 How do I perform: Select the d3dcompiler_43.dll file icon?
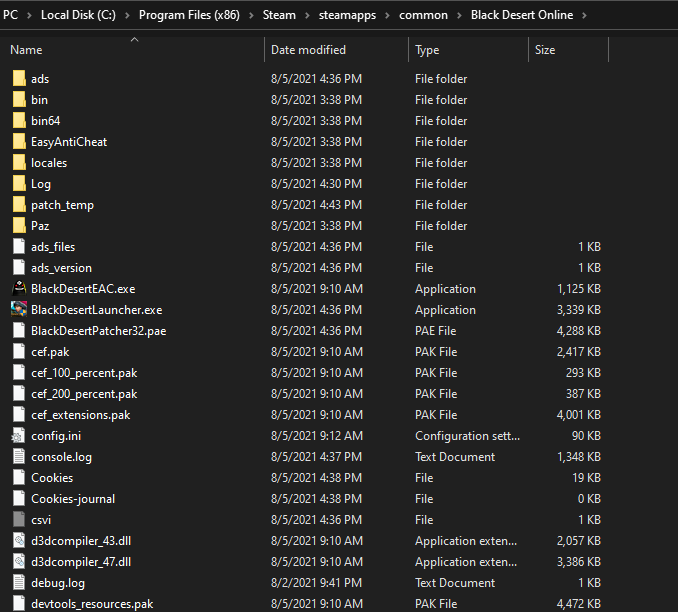[19, 541]
